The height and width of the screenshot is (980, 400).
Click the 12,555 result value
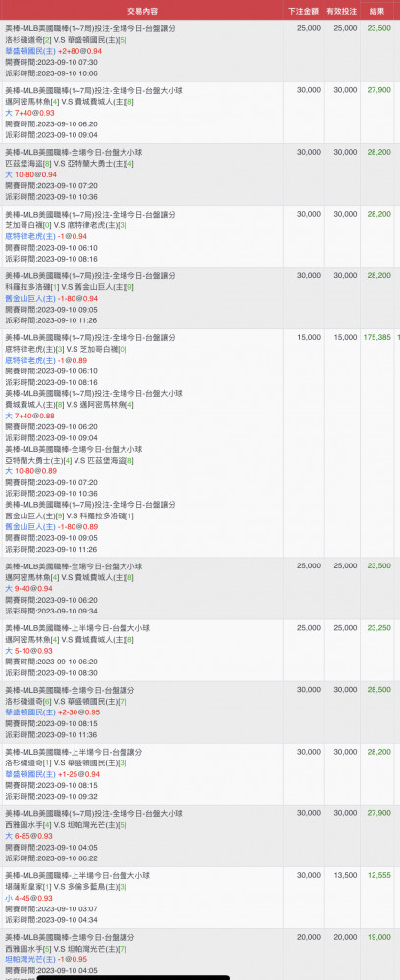379,875
